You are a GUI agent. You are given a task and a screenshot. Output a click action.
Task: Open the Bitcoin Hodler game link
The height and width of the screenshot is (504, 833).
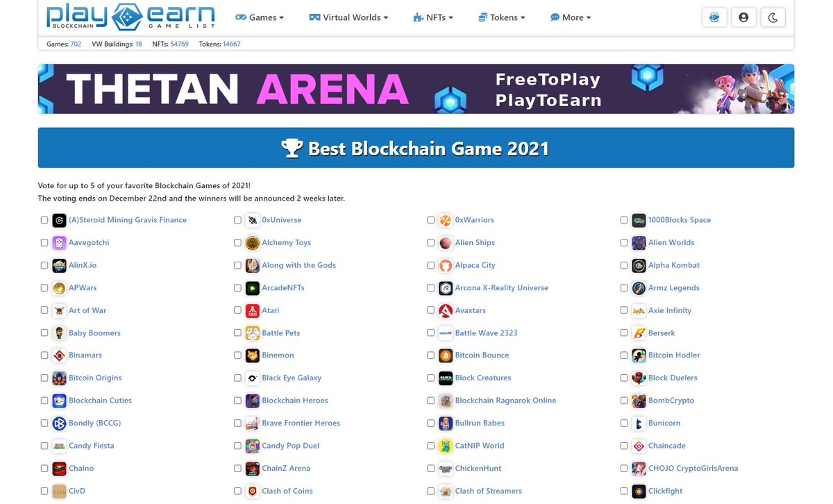click(x=674, y=355)
